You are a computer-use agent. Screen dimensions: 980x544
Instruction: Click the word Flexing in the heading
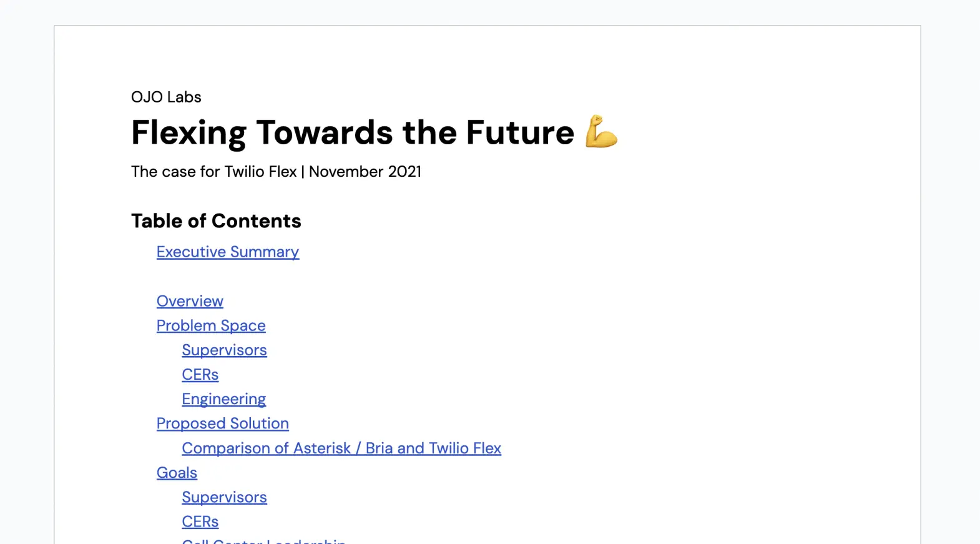(x=189, y=134)
